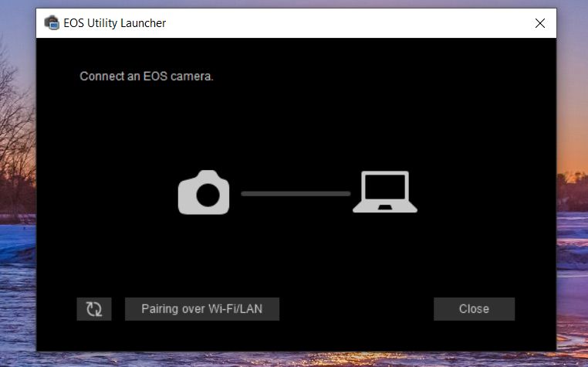Click the laptop illustration icon

(x=385, y=192)
